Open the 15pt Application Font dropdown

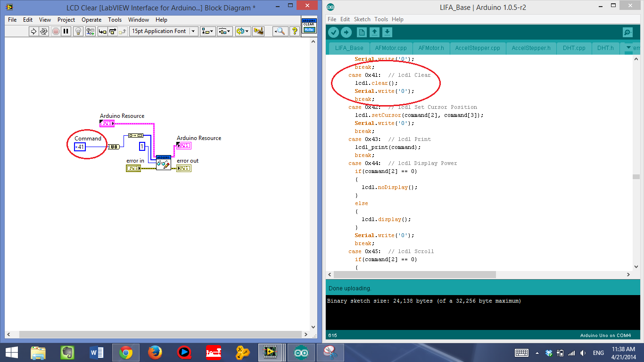(163, 31)
